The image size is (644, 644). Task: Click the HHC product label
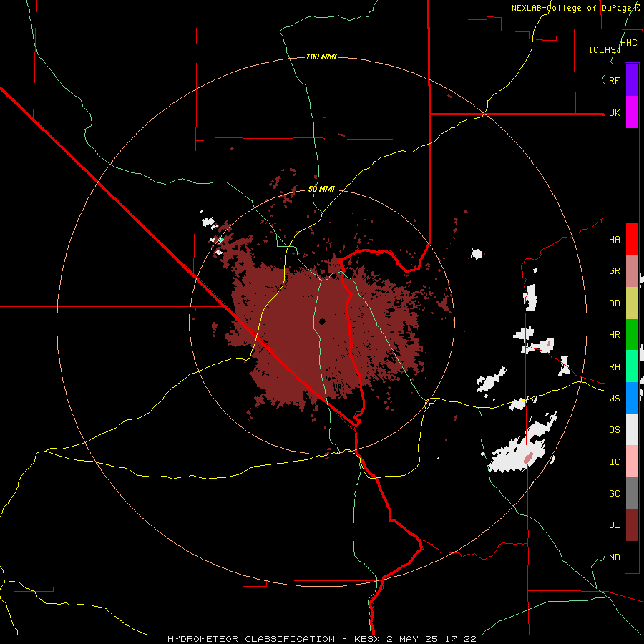(x=628, y=43)
